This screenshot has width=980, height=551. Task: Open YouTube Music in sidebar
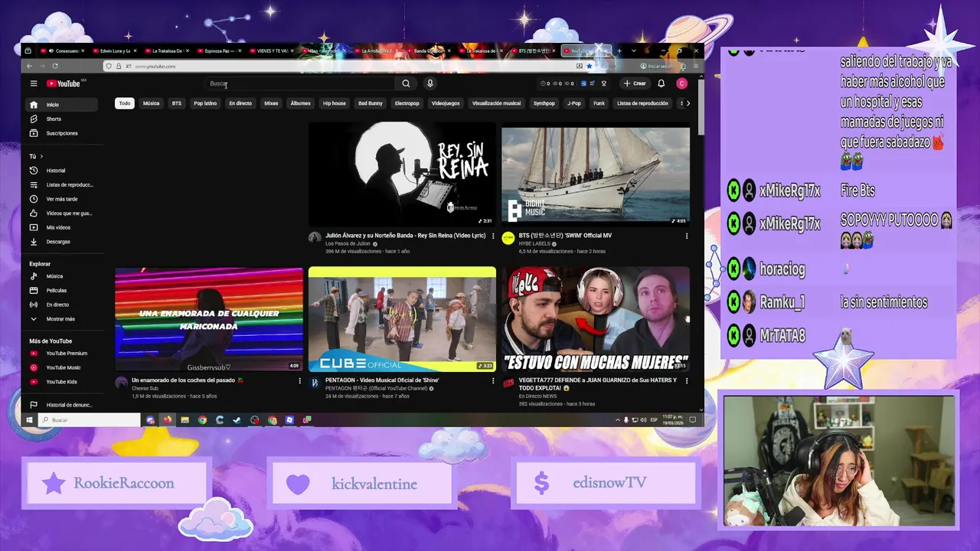point(63,367)
